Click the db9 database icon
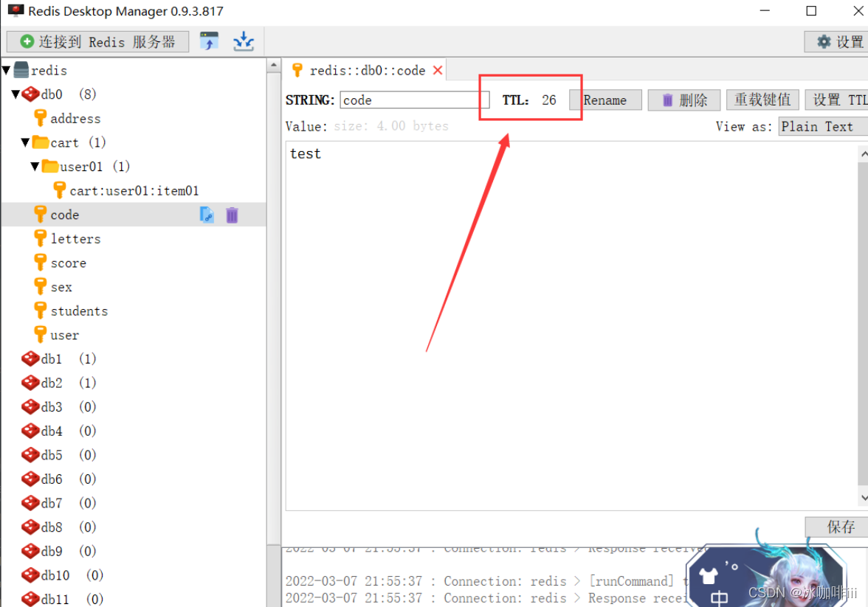Viewport: 868px width, 607px height. [30, 551]
